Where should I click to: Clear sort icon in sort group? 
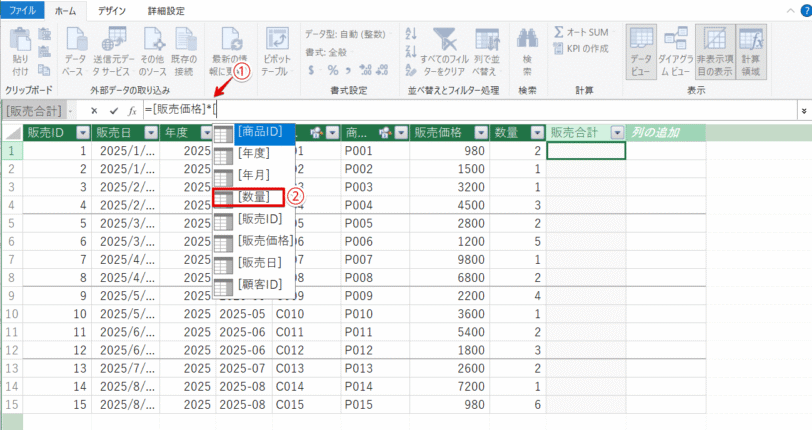(x=411, y=69)
